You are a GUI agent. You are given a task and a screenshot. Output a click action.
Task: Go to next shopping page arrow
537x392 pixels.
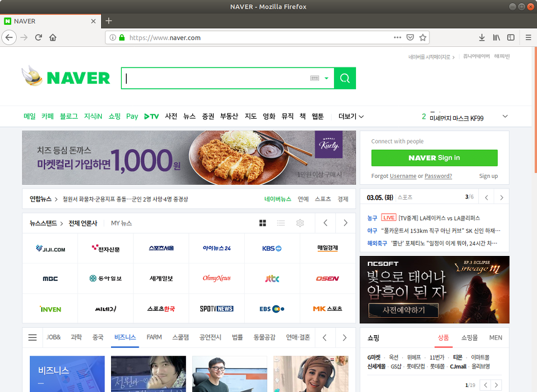(496, 385)
